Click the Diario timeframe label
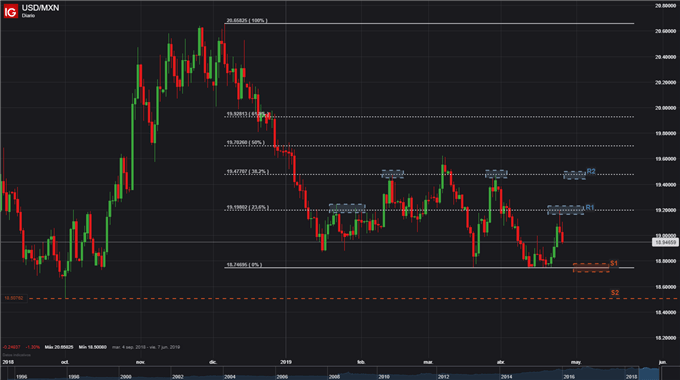The image size is (680, 380). (x=28, y=16)
